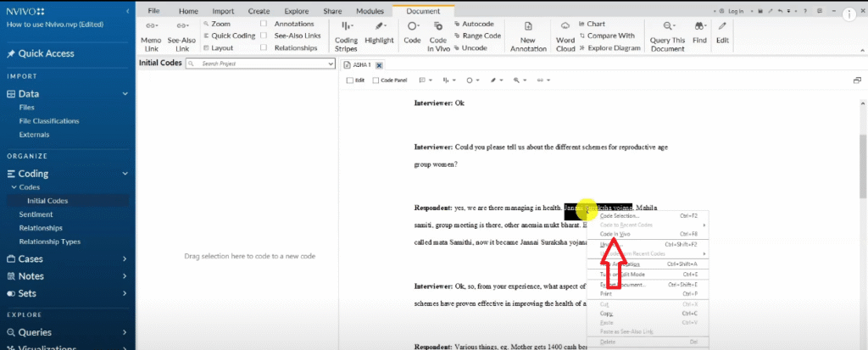The image size is (868, 350).
Task: Generate a Word Cloud
Action: (565, 36)
